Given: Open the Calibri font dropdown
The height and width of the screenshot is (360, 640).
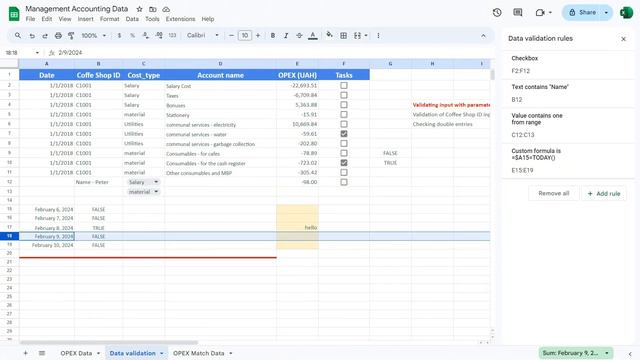Looking at the screenshot, I should click(202, 36).
